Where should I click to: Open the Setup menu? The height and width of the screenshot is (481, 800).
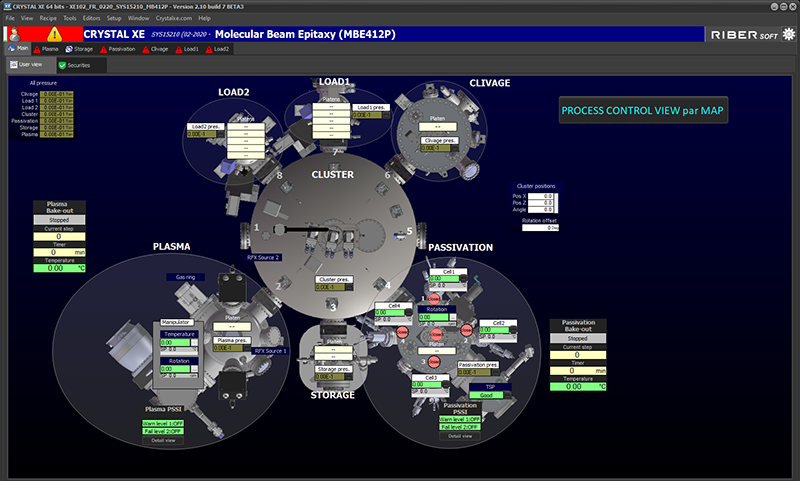coord(114,18)
